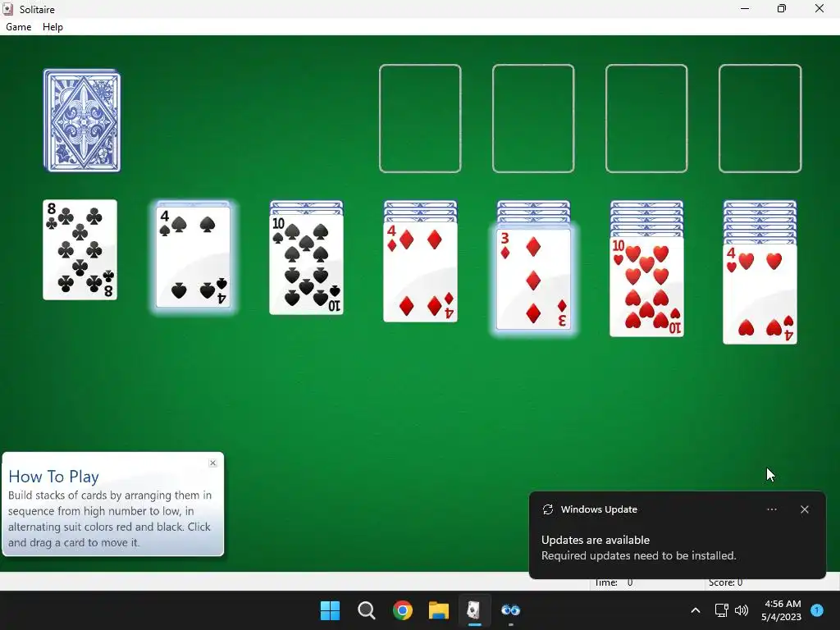Click the Solitaire taskbar icon
This screenshot has height=630, width=840.
click(474, 610)
